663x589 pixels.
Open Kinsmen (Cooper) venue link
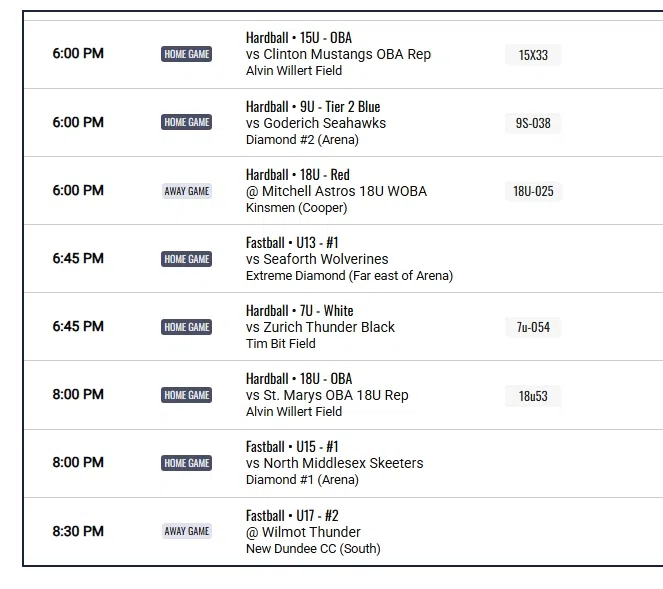tap(296, 208)
